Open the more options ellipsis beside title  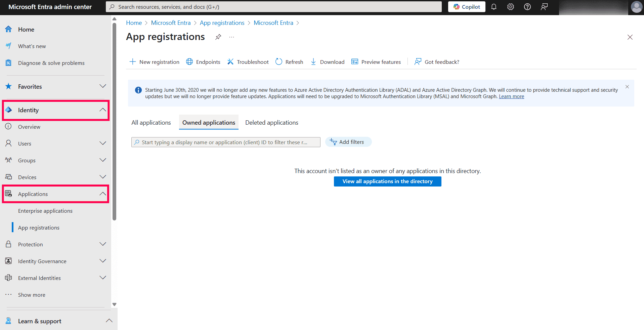[231, 37]
